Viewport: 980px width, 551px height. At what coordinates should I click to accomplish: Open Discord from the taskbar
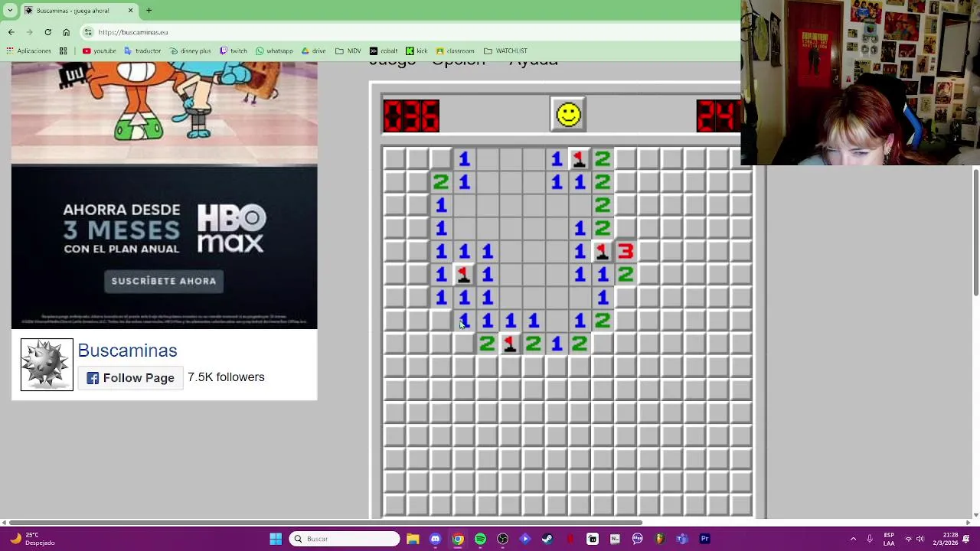point(435,539)
